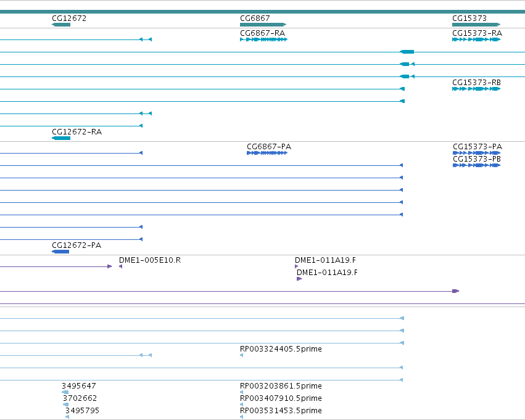Click the 3495647 label text
The width and height of the screenshot is (525, 420).
(x=79, y=386)
